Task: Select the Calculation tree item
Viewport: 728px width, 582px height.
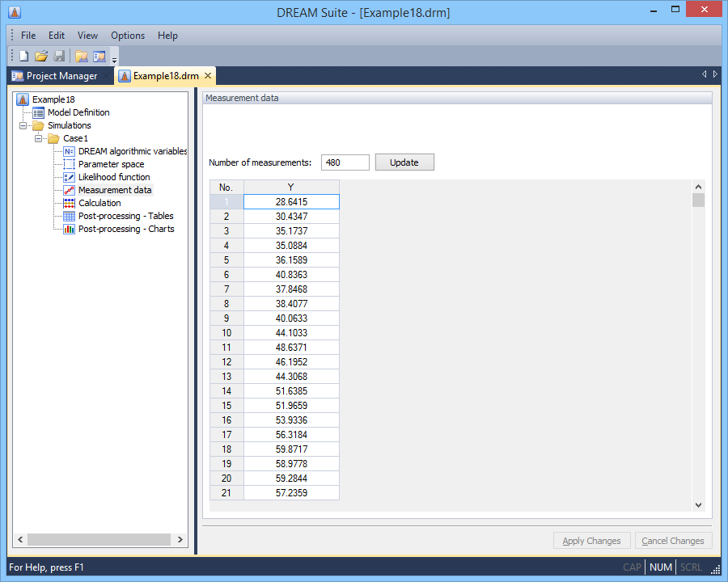Action: point(99,203)
